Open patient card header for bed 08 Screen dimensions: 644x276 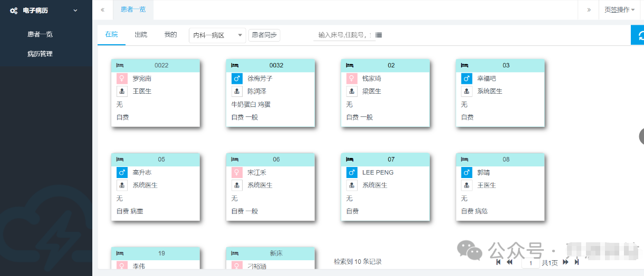pos(500,159)
